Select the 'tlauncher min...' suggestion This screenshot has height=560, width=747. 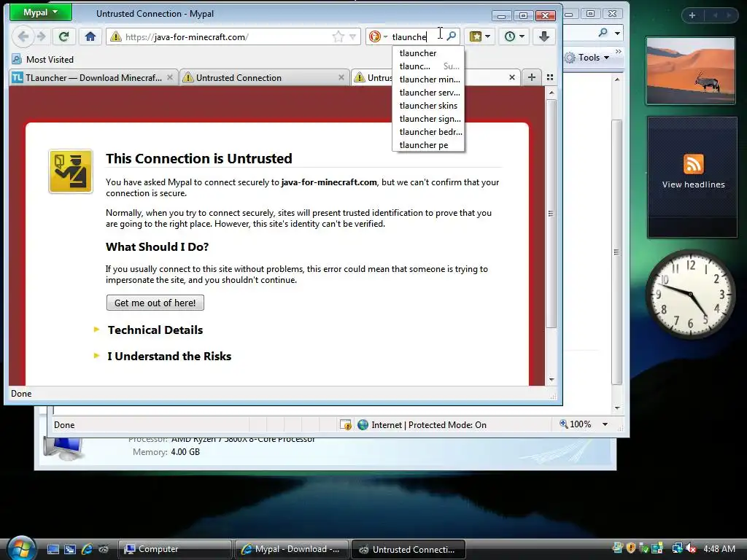coord(427,79)
